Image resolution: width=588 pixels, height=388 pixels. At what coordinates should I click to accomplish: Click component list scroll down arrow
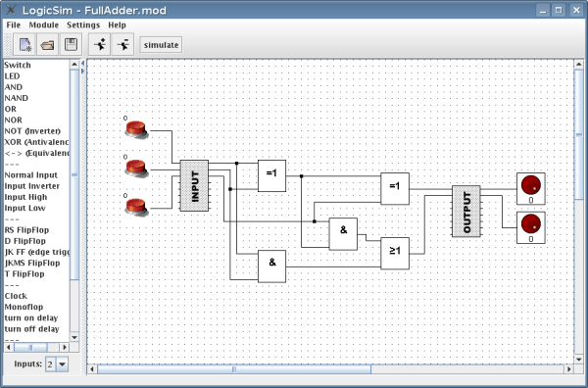[x=74, y=337]
